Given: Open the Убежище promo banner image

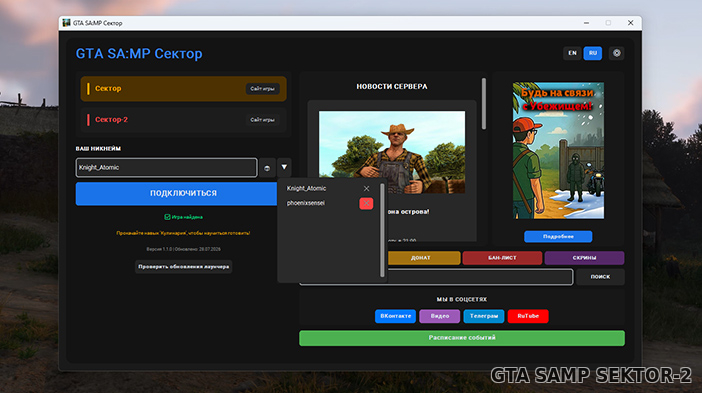Looking at the screenshot, I should (x=558, y=150).
